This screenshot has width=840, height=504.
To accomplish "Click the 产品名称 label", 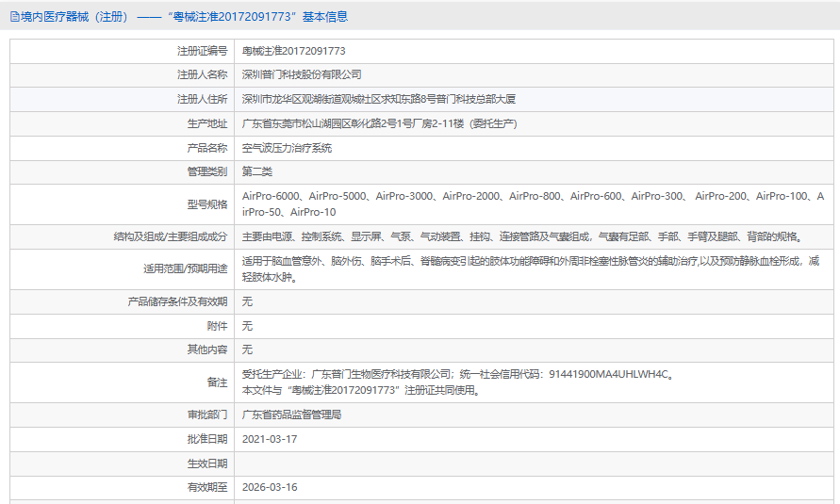I will (207, 148).
